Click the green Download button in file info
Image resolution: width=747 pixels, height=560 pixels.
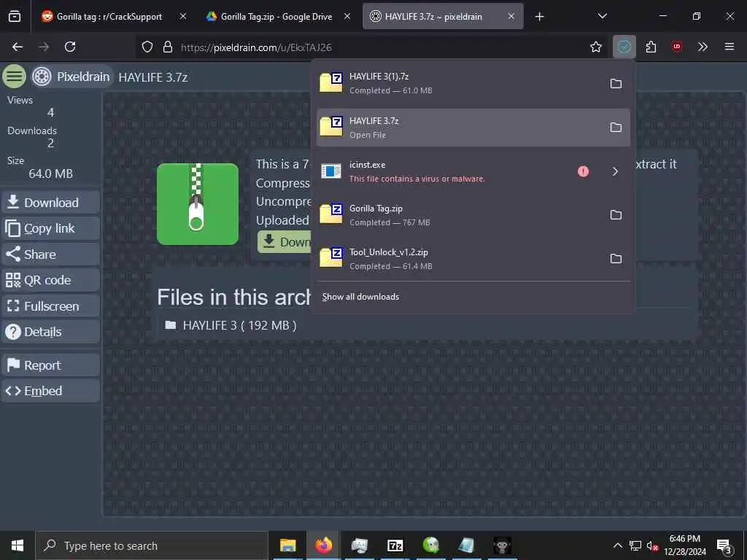click(x=285, y=242)
